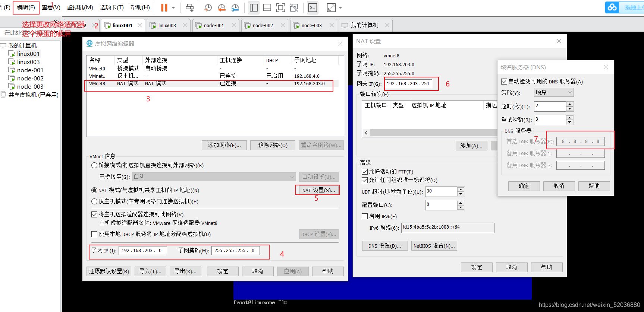Click the enter full screen icon
Screen dimensions: 644x312
[x=280, y=7]
